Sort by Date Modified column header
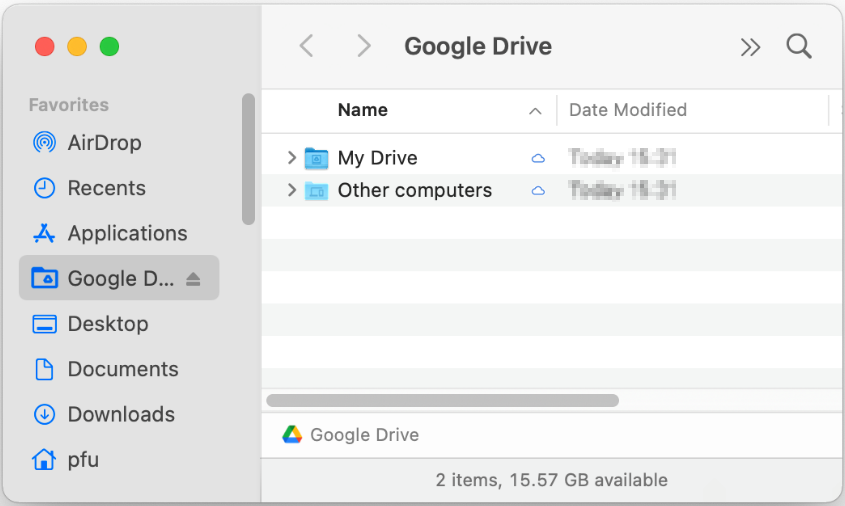This screenshot has height=506, width=845. tap(627, 110)
